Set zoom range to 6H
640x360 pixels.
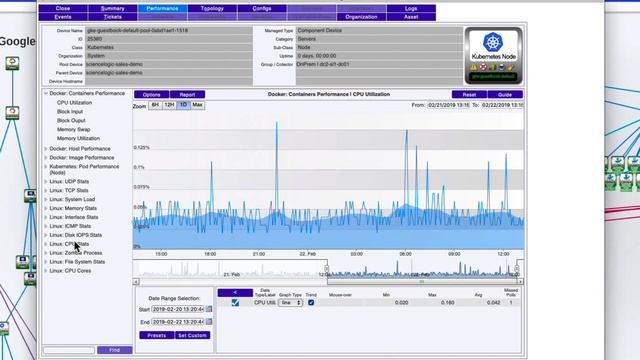point(155,105)
